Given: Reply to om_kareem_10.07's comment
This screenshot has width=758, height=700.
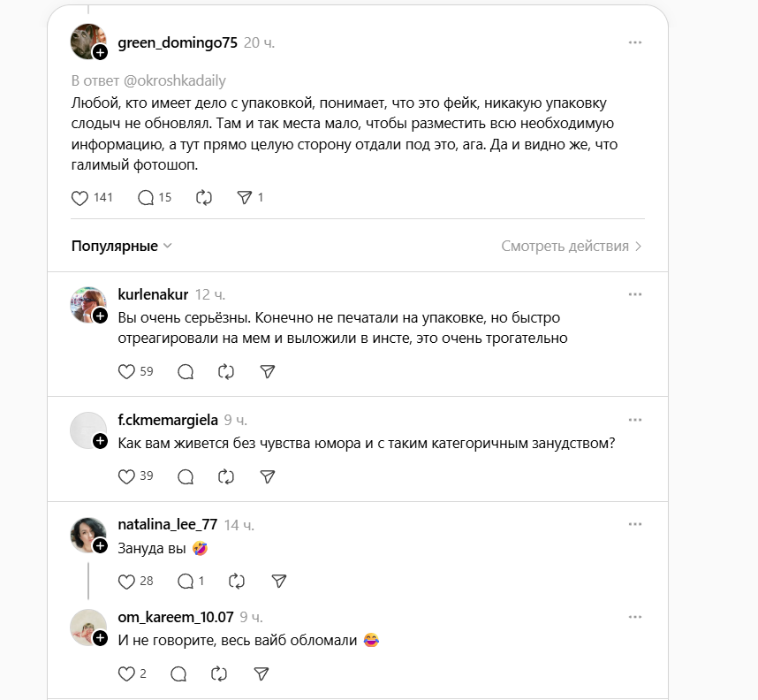Looking at the screenshot, I should [x=178, y=674].
